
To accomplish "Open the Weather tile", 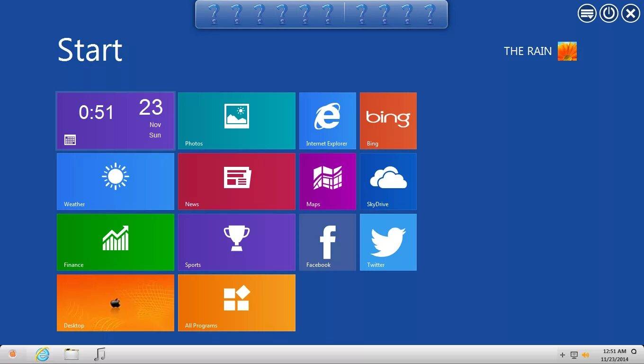I will pos(116,182).
